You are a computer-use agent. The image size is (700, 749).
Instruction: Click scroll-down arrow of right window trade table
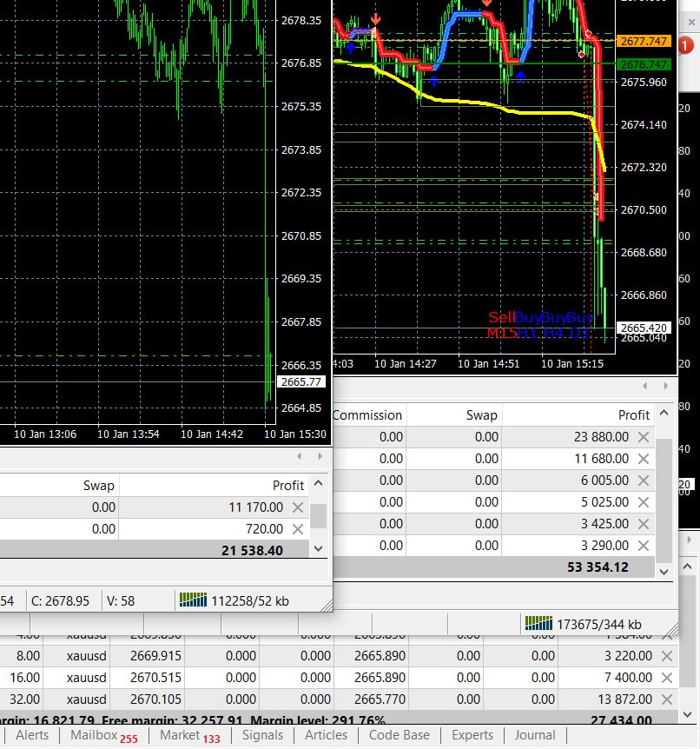coord(664,572)
